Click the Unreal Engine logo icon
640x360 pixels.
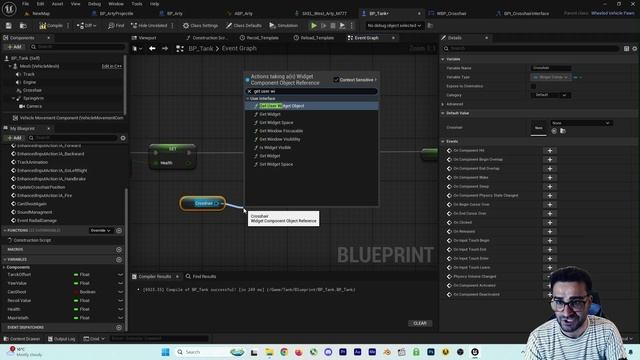(9, 8)
